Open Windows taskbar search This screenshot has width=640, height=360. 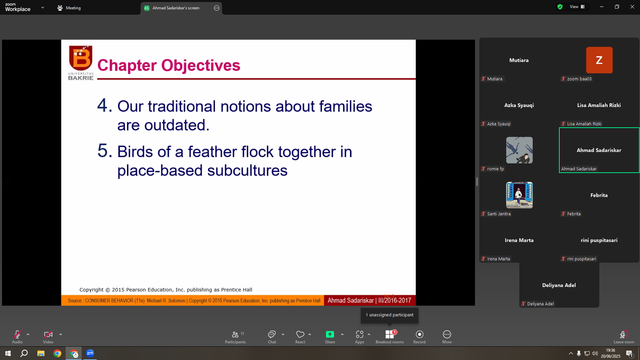coord(24,353)
